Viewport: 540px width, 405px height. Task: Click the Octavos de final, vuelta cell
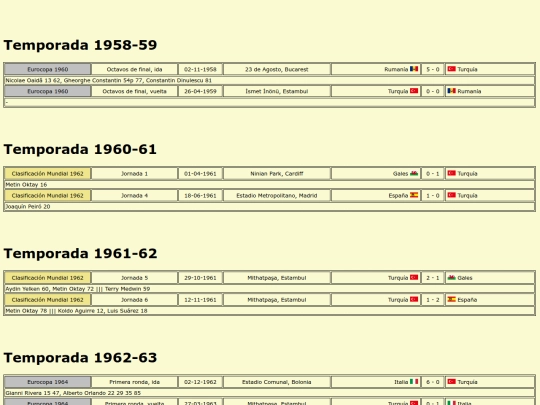tap(134, 91)
